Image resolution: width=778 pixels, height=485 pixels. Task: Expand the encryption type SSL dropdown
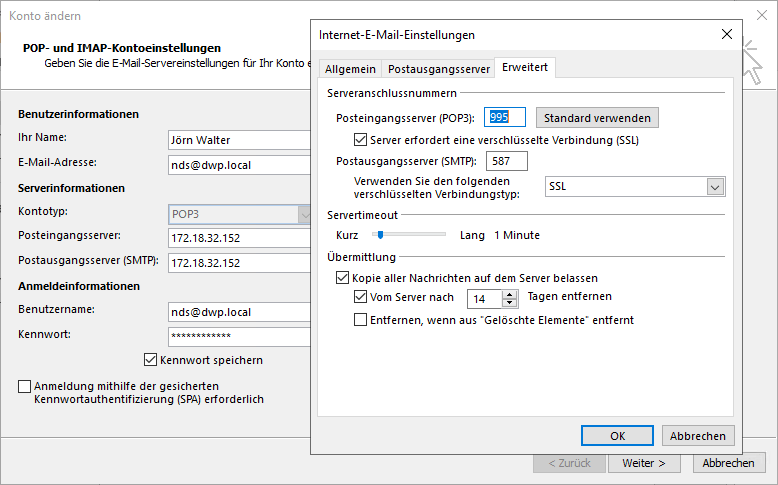point(714,187)
